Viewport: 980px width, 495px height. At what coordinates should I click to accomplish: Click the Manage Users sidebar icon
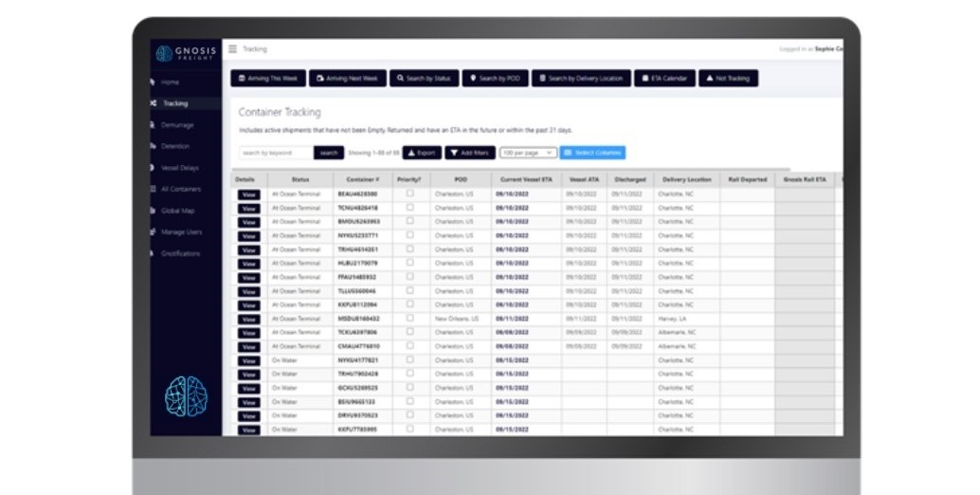click(154, 232)
